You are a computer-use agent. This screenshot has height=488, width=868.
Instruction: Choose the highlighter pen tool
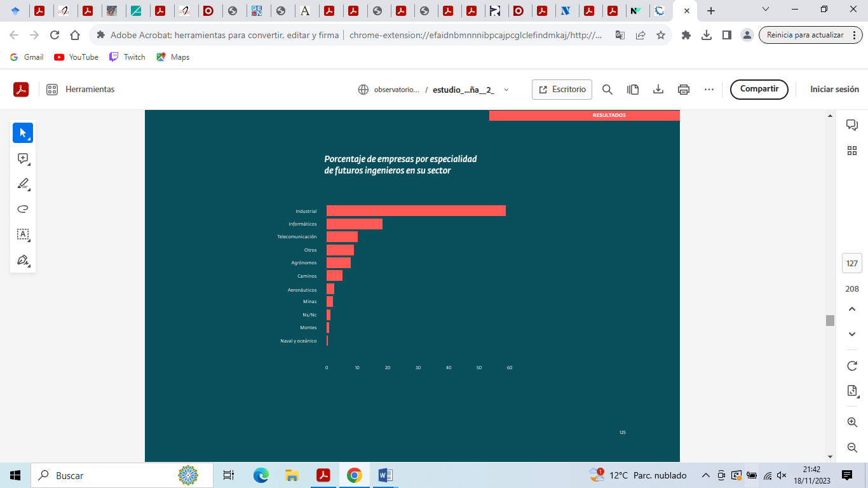click(x=23, y=184)
